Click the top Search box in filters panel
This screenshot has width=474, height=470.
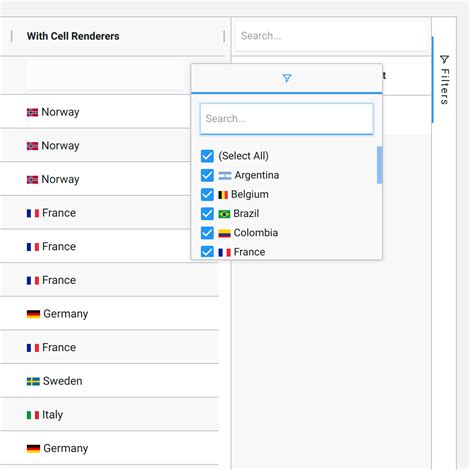329,36
